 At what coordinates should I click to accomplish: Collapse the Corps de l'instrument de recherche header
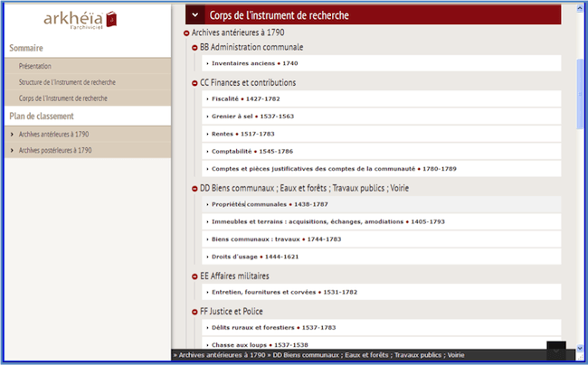pos(195,14)
